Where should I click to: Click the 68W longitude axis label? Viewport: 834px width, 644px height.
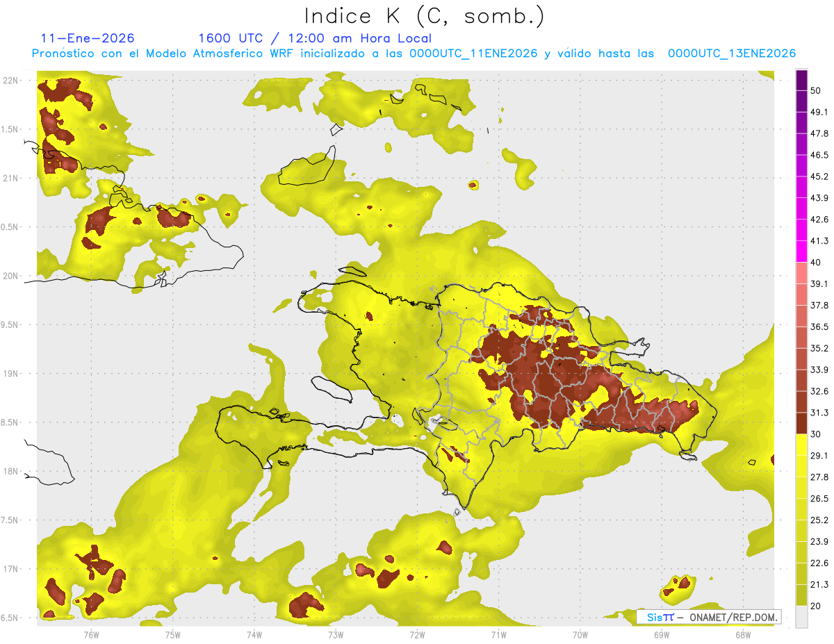(743, 634)
